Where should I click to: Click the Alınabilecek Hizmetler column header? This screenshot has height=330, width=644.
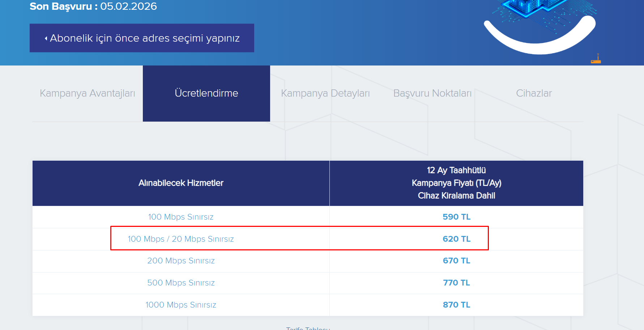click(x=181, y=183)
